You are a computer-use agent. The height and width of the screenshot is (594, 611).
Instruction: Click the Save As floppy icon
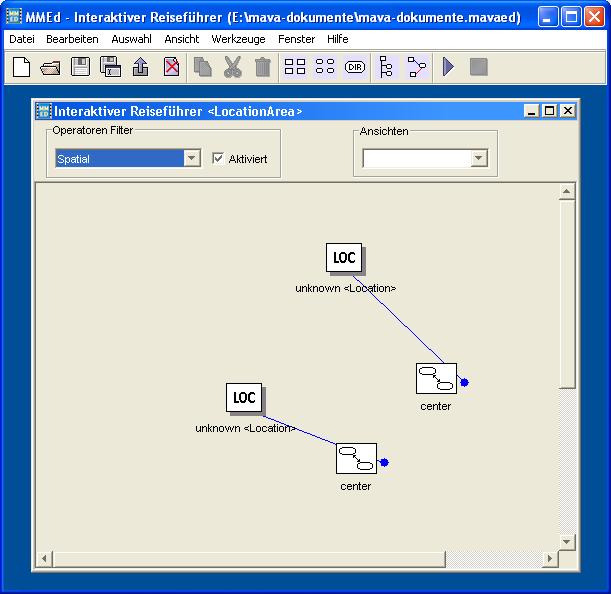pyautogui.click(x=110, y=67)
